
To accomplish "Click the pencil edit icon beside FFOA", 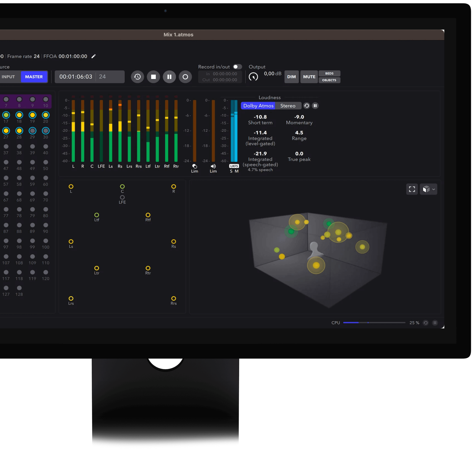I will coord(94,56).
